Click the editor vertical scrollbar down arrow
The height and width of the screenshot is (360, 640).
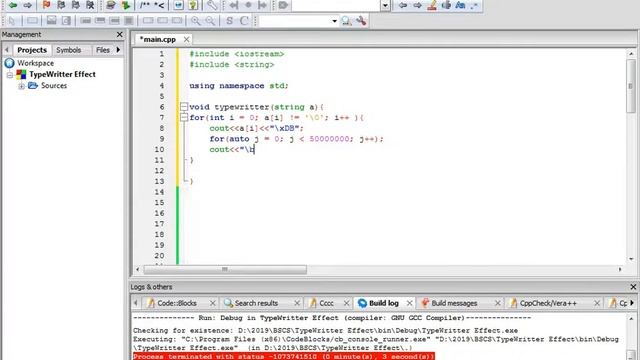pyautogui.click(x=631, y=259)
